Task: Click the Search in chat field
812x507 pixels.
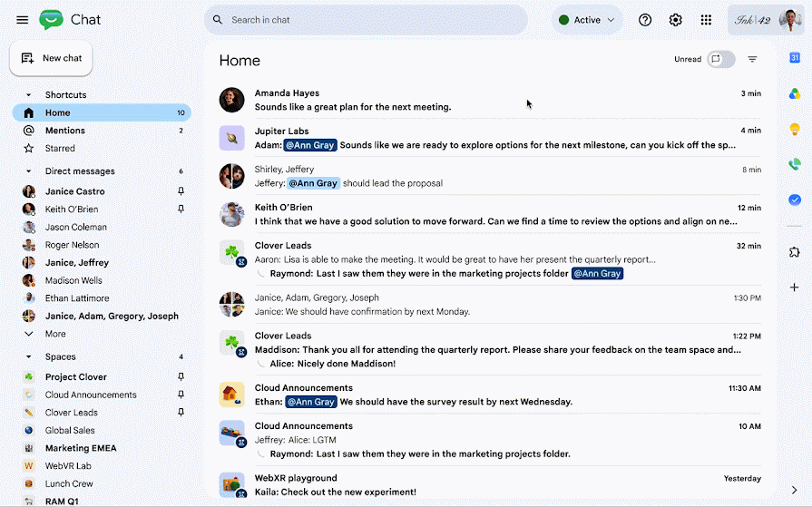Action: (x=367, y=20)
